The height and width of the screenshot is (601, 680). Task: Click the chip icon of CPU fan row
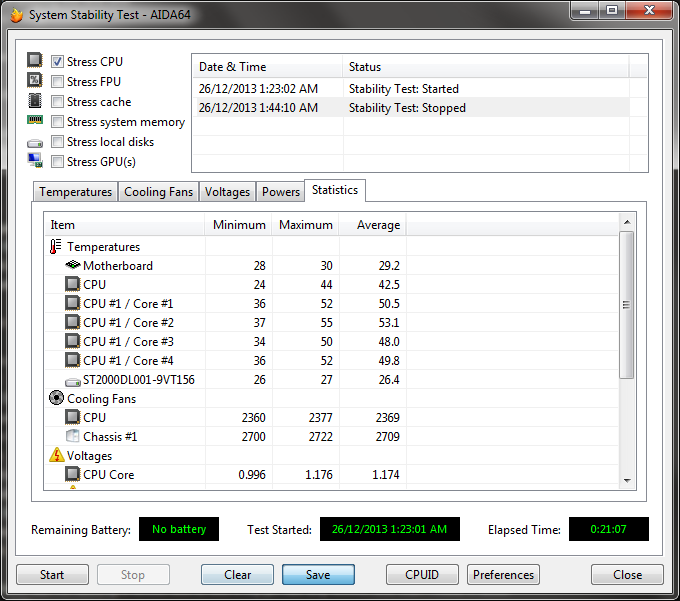(72, 418)
